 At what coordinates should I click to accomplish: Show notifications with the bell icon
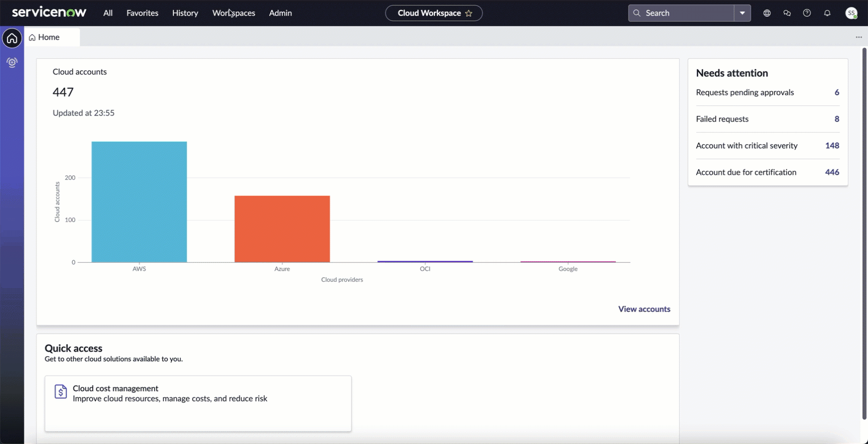[x=827, y=13]
